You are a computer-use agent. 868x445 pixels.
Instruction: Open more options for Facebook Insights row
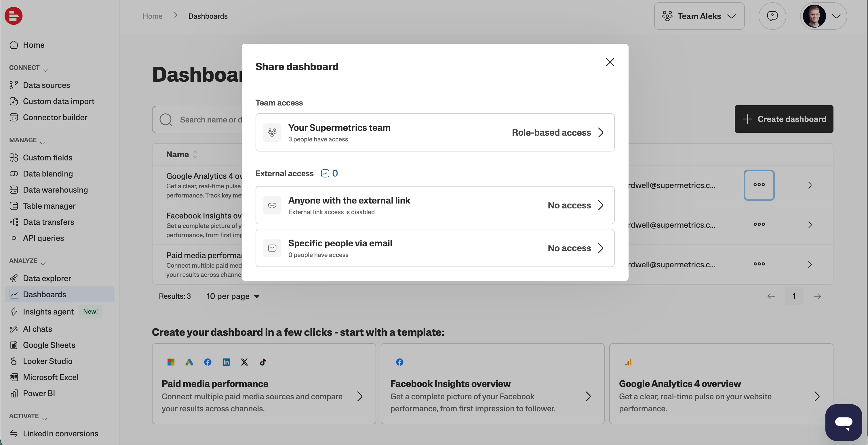(759, 225)
